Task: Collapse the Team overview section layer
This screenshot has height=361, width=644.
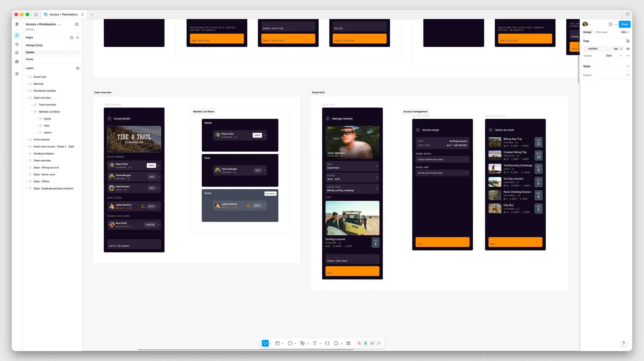Action: point(27,98)
